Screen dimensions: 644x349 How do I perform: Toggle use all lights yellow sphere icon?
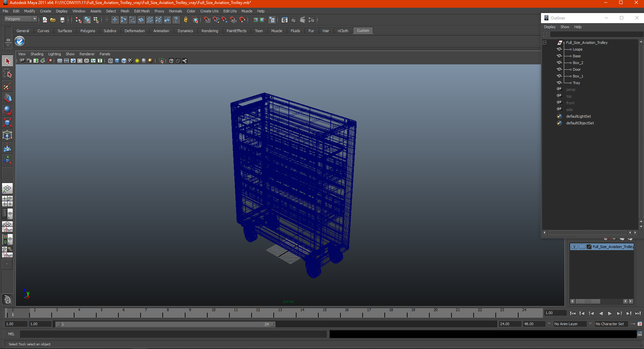coord(137,61)
